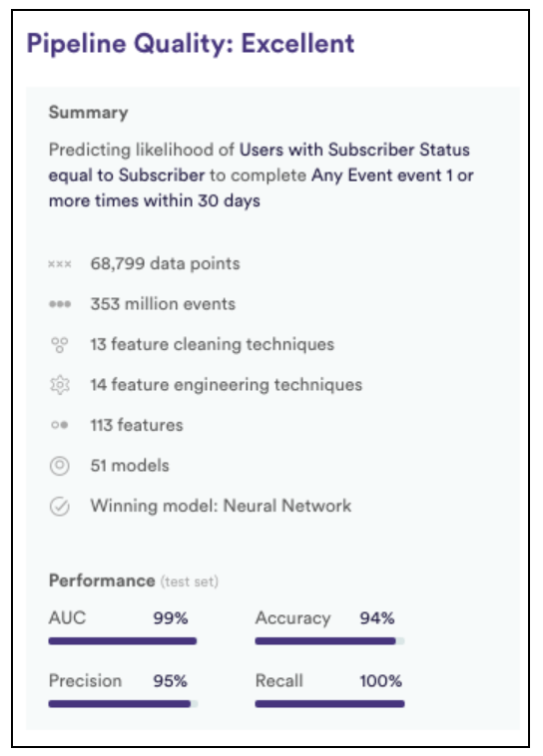Screen dimensions: 543x756
Task: Click the feature engineering gear icon
Action: pos(60,385)
